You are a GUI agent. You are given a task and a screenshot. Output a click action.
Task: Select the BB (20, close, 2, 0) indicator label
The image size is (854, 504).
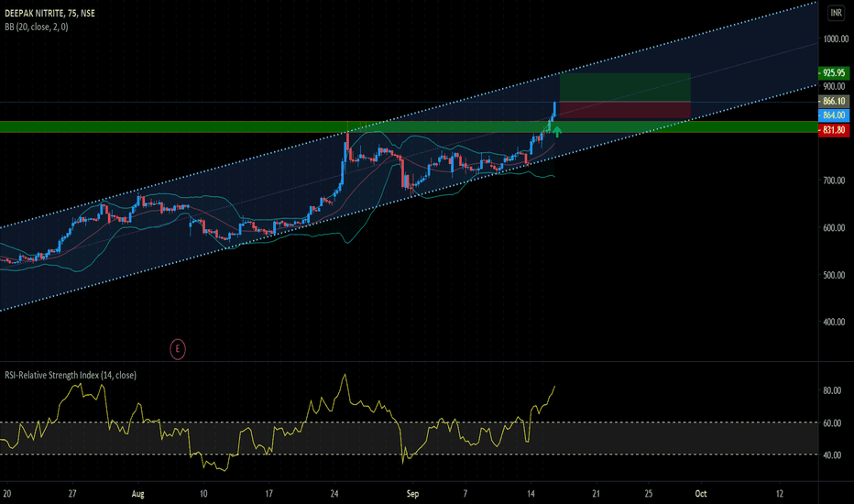coord(37,27)
